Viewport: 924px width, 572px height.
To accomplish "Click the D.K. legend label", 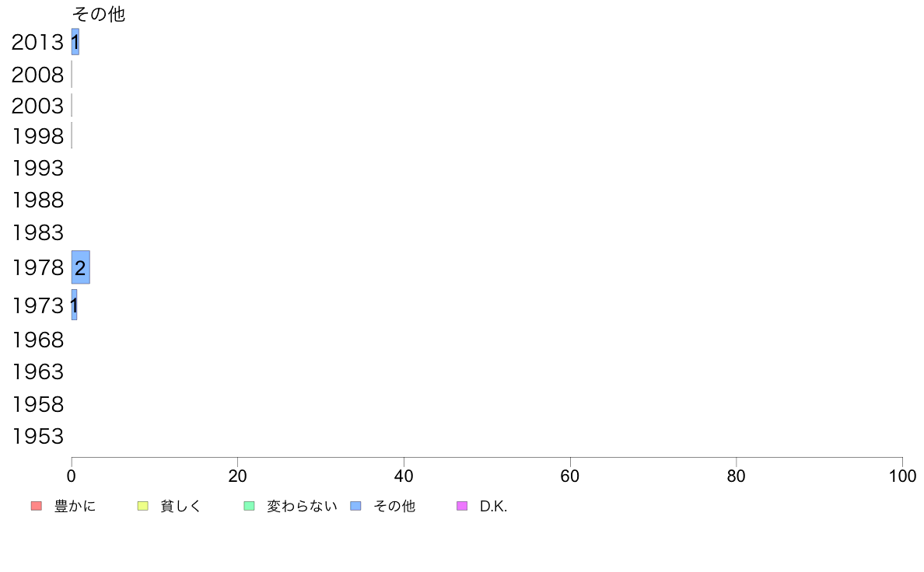I will pyautogui.click(x=493, y=506).
